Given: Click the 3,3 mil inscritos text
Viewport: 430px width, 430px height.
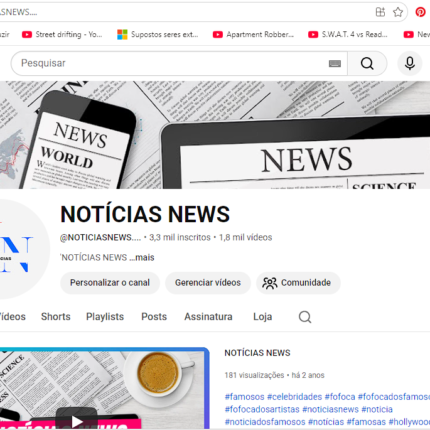Looking at the screenshot, I should [x=180, y=237].
